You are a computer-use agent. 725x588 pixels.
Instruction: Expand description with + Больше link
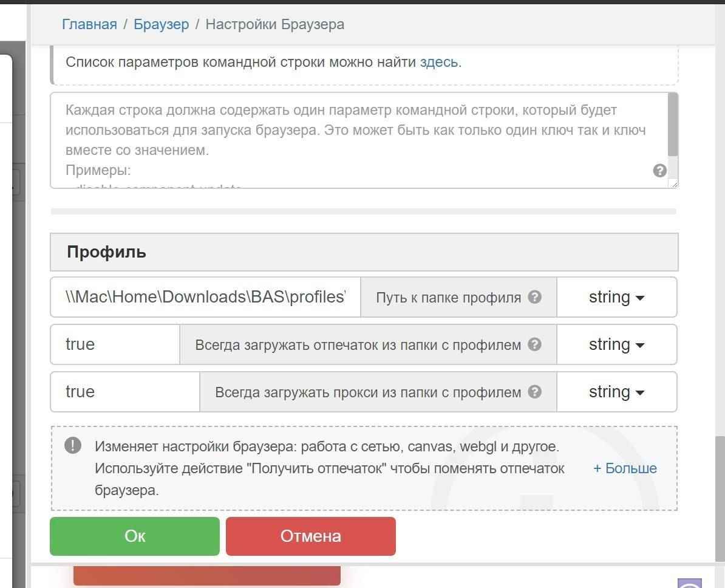click(x=625, y=468)
